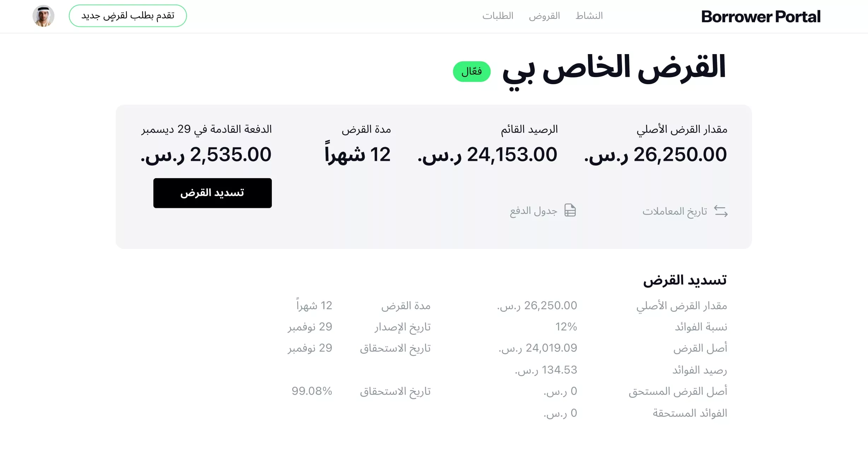Click the 99.08% value in details
Image resolution: width=868 pixels, height=466 pixels.
[312, 391]
